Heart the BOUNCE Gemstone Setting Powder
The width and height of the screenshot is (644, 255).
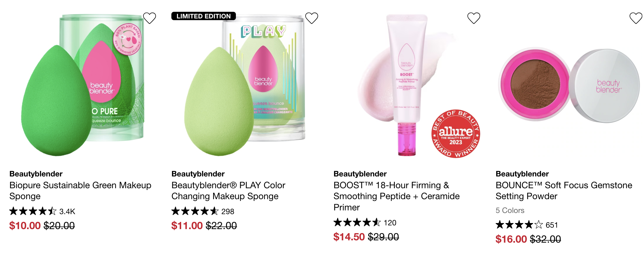click(636, 18)
